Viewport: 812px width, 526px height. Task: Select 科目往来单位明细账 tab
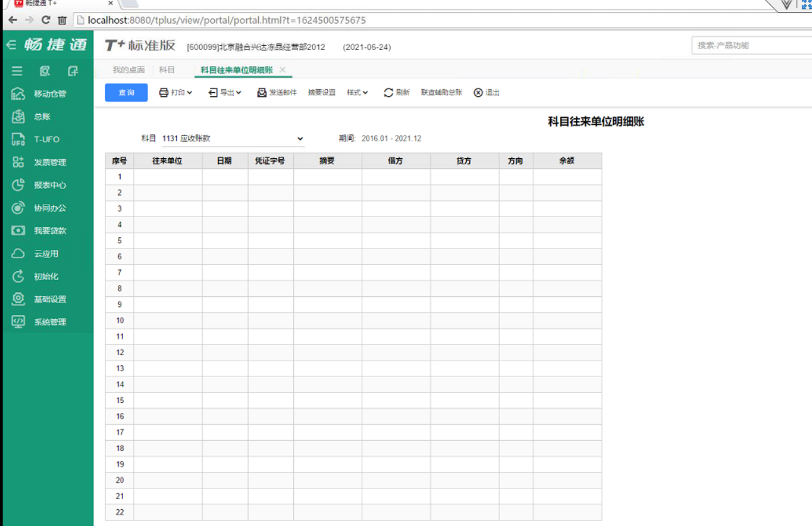(x=237, y=70)
